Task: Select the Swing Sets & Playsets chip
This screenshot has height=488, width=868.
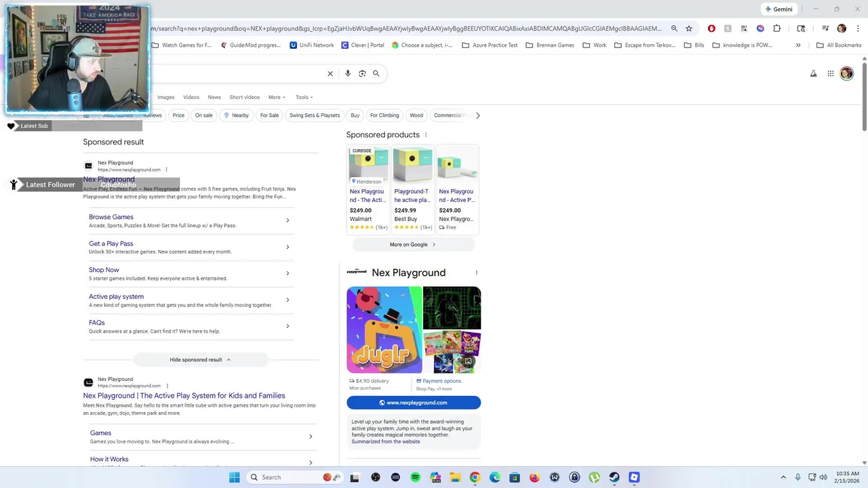Action: pyautogui.click(x=315, y=115)
